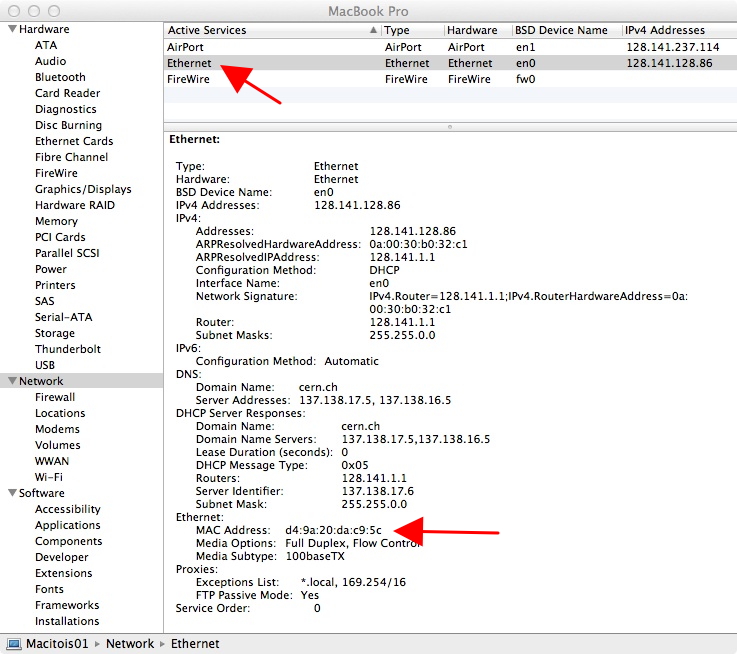
Task: Open Storage in the sidebar
Action: pyautogui.click(x=55, y=333)
